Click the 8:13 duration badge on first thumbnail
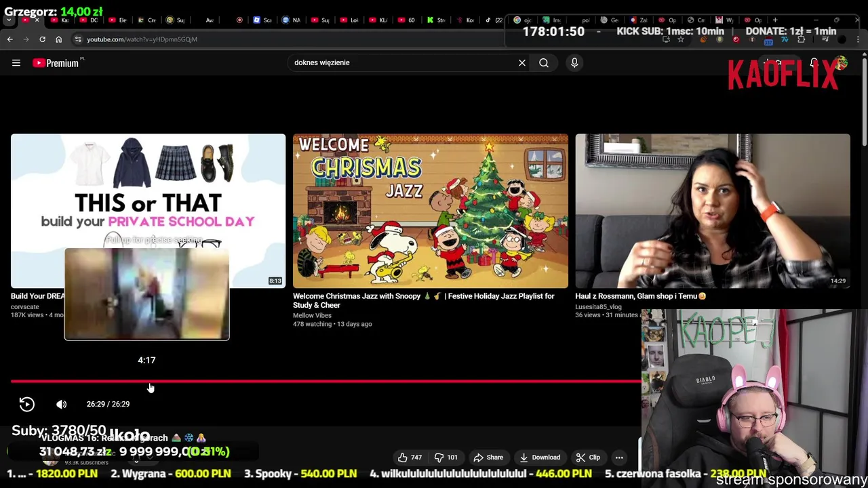The height and width of the screenshot is (488, 868). pyautogui.click(x=275, y=281)
